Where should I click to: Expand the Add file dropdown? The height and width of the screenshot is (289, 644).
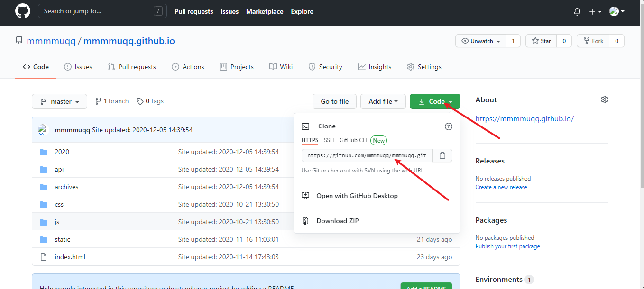click(383, 101)
